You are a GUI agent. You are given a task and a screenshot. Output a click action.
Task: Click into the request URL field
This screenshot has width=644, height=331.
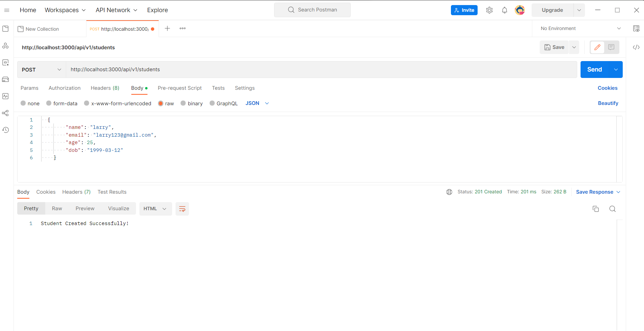tap(321, 70)
